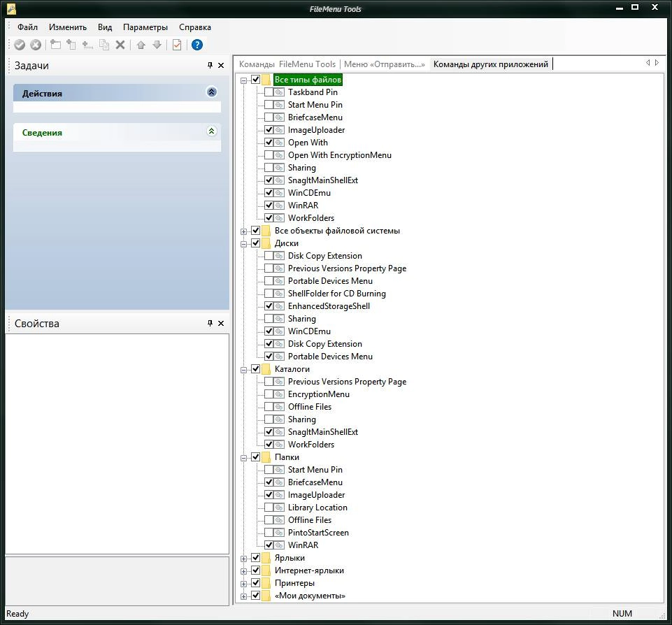
Task: Select Previous Versions Property Page under Диски
Action: 347,268
